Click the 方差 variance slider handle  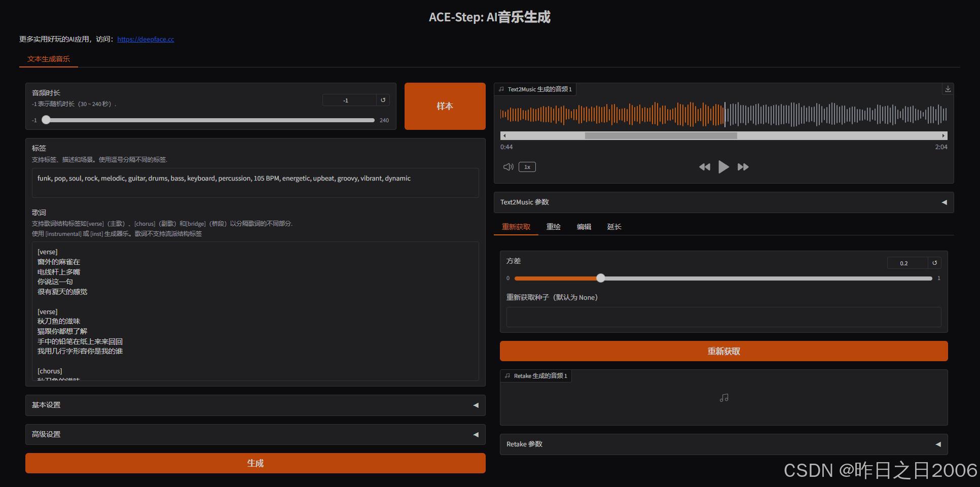pyautogui.click(x=601, y=278)
